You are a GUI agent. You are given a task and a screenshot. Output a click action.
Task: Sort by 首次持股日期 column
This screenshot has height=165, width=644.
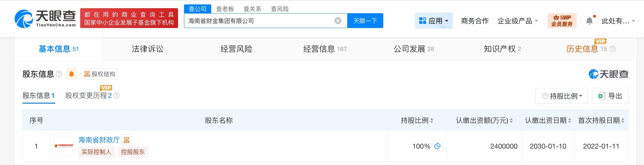pos(623,120)
